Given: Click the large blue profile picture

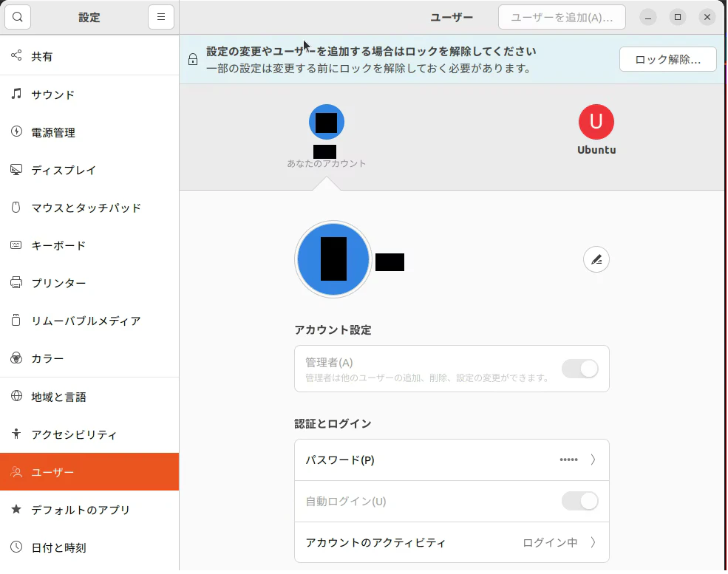Looking at the screenshot, I should (x=333, y=259).
